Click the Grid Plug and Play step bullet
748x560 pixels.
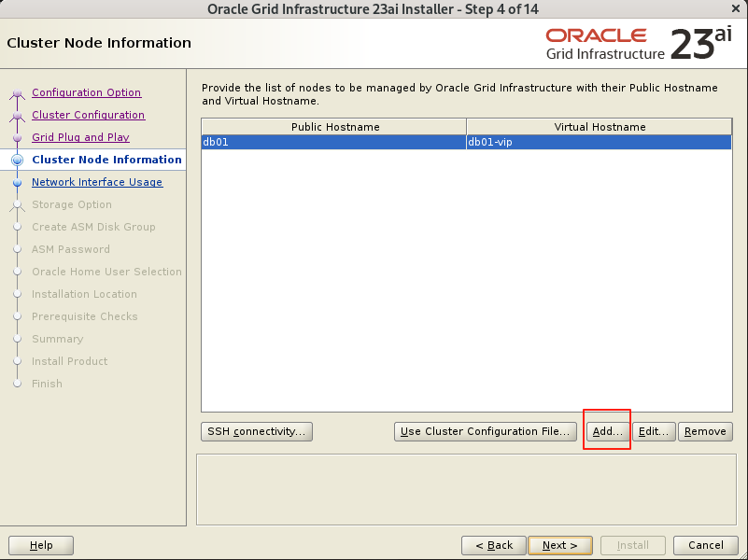point(17,138)
